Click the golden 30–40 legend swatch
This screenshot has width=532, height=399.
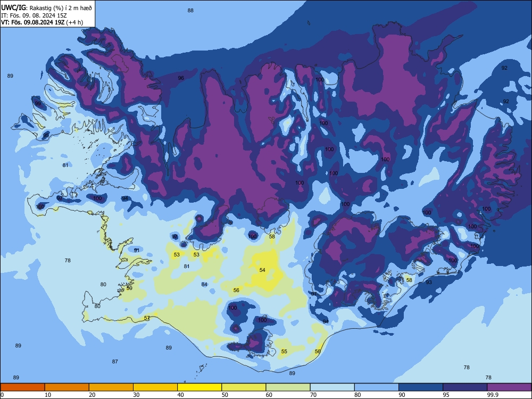coord(155,387)
